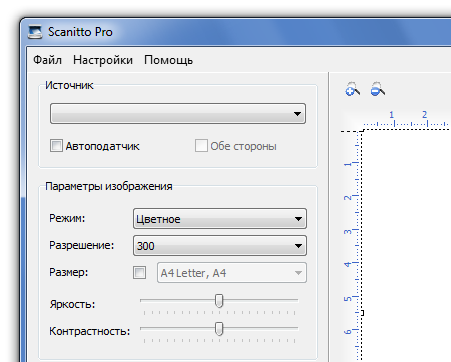Click the vertical ruler at mark 3

pyautogui.click(x=347, y=231)
